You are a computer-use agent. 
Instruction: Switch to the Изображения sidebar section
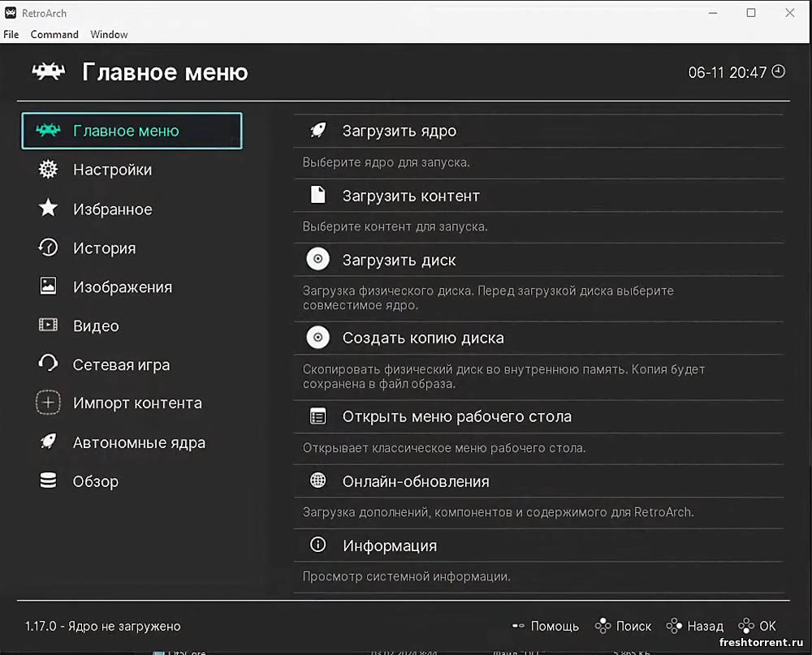(x=122, y=287)
